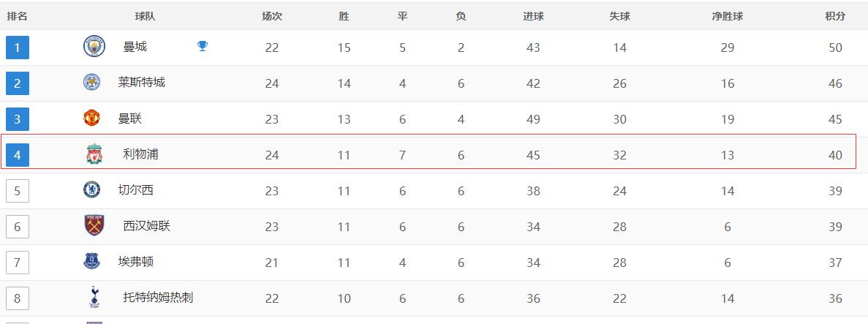Select the 积分 column header
The width and height of the screenshot is (868, 324).
(x=835, y=16)
